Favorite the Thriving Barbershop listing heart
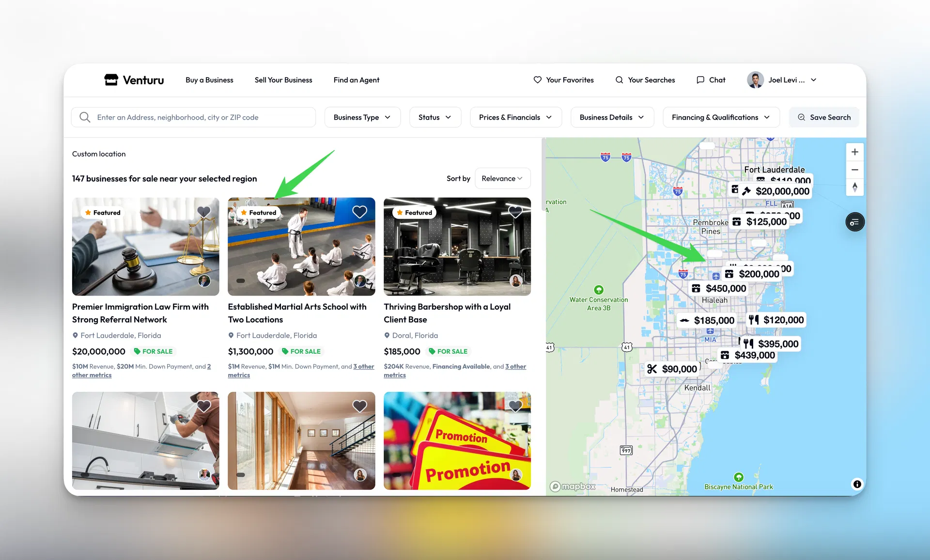The height and width of the screenshot is (560, 930). (515, 212)
